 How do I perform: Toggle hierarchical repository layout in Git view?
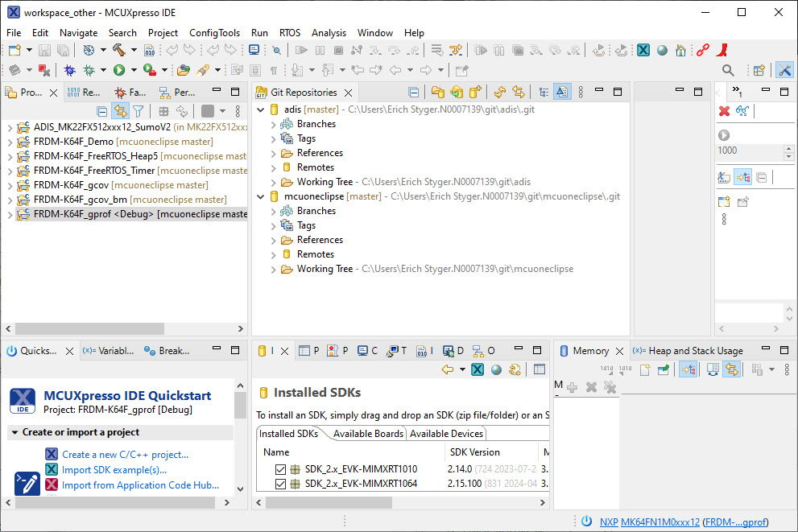pos(544,93)
